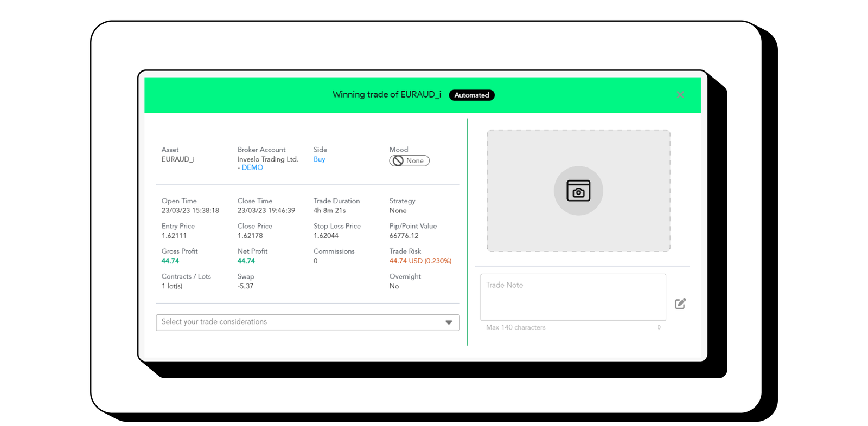The image size is (868, 426).
Task: Select the Trade Duration 4h 8m 21s
Action: click(329, 210)
